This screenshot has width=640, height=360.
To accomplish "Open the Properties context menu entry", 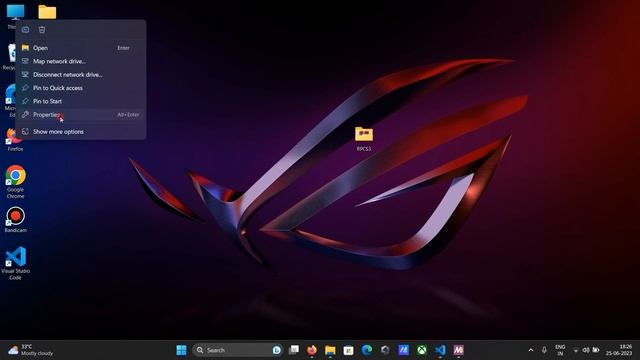I will click(81, 115).
